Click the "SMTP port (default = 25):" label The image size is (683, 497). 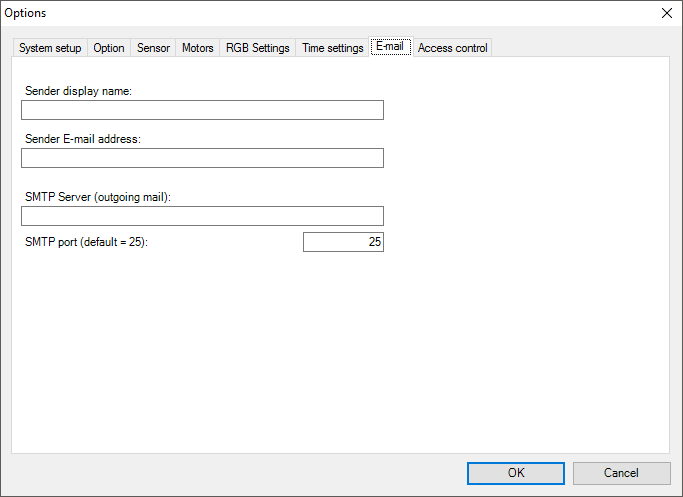click(86, 242)
